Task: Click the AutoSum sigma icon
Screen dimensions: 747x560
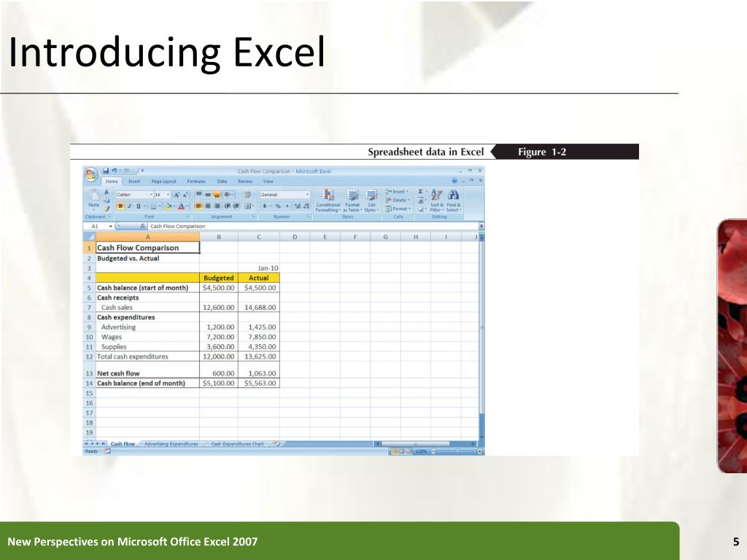Action: pos(420,192)
